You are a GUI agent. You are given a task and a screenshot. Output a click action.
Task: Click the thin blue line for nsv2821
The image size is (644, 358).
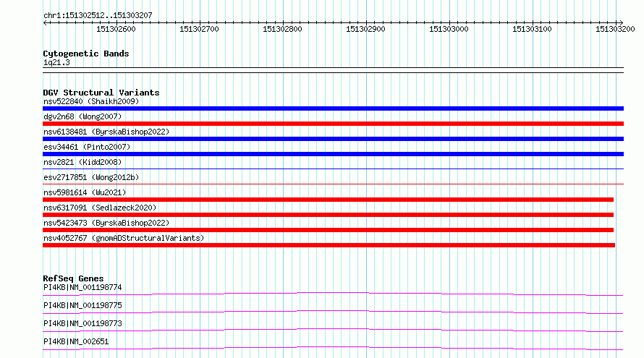pyautogui.click(x=333, y=169)
